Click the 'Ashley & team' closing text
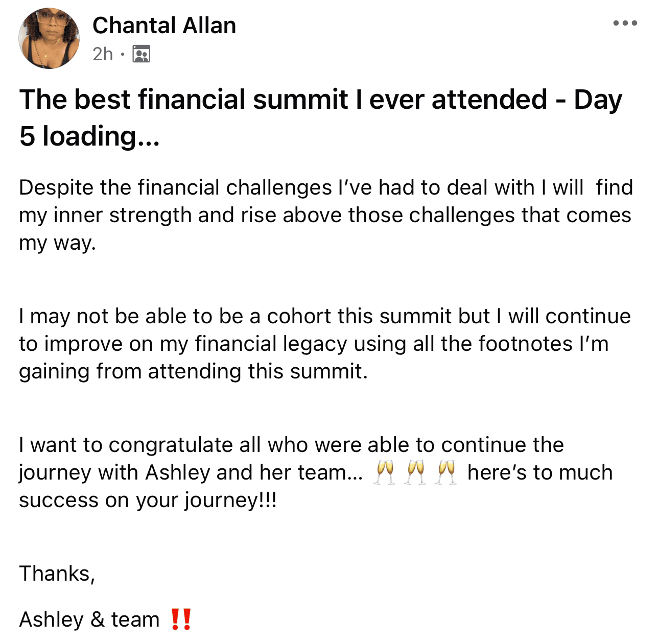 pos(89,619)
